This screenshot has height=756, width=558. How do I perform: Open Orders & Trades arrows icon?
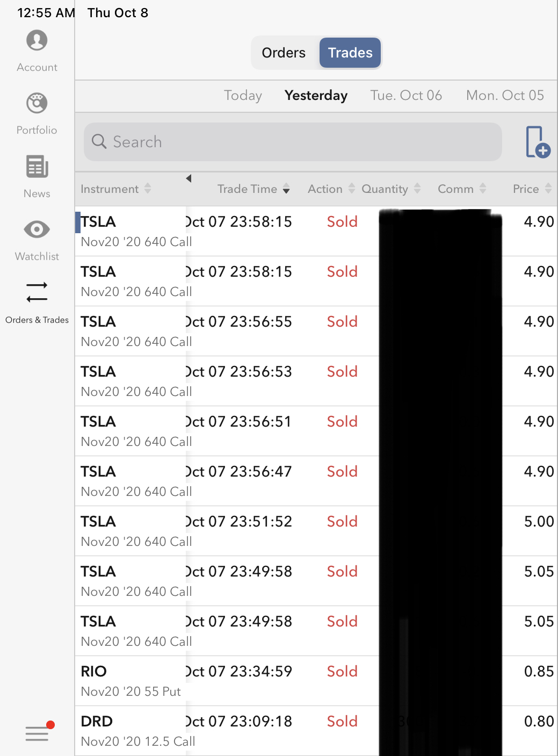(x=37, y=292)
